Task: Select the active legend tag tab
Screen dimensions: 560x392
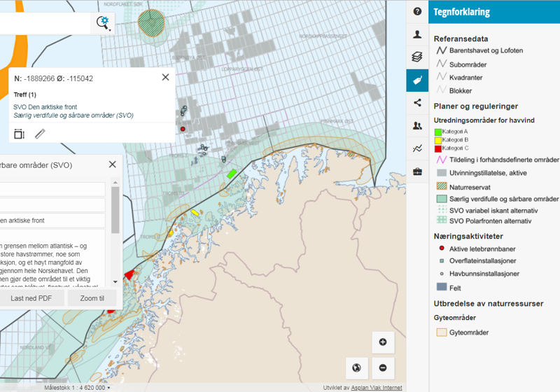Action: [x=417, y=80]
